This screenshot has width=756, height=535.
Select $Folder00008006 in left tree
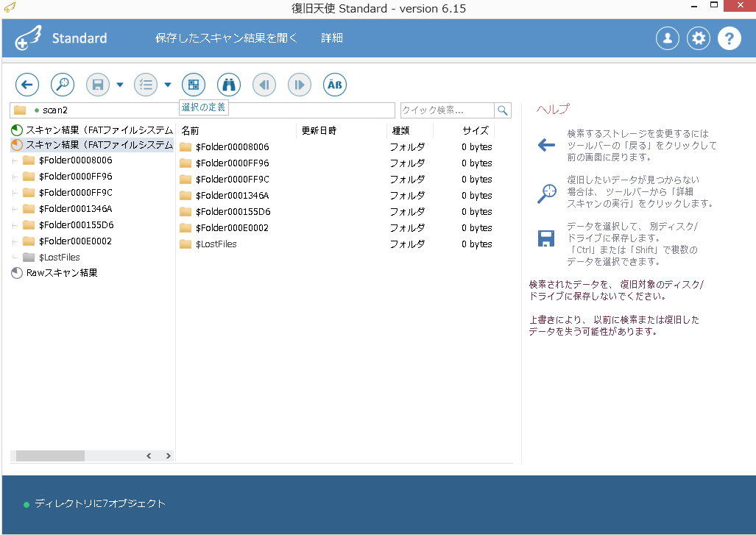click(x=68, y=160)
